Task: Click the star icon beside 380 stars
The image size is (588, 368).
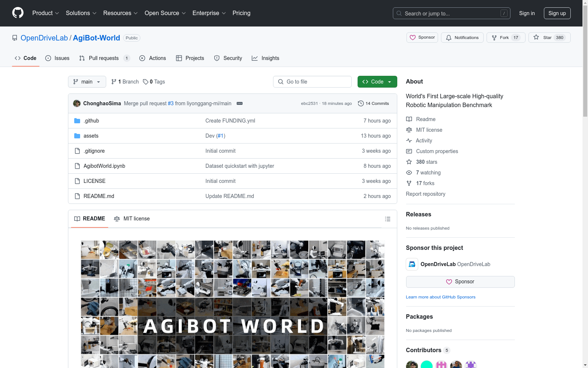Action: (x=409, y=162)
